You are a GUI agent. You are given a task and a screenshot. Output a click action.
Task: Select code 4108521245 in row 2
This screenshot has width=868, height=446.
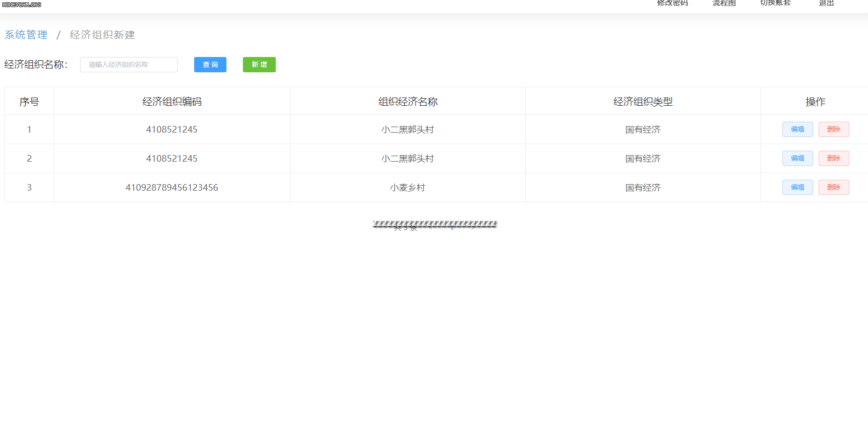[172, 158]
